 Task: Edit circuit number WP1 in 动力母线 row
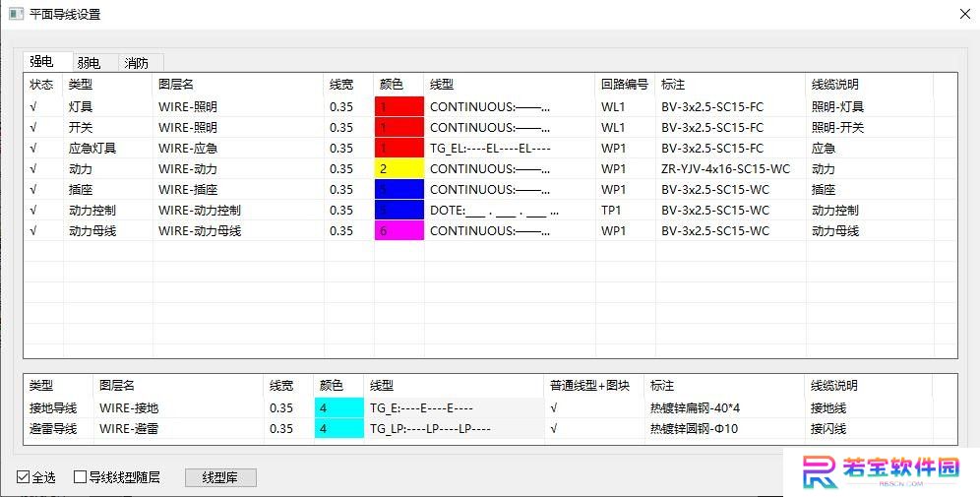[614, 230]
